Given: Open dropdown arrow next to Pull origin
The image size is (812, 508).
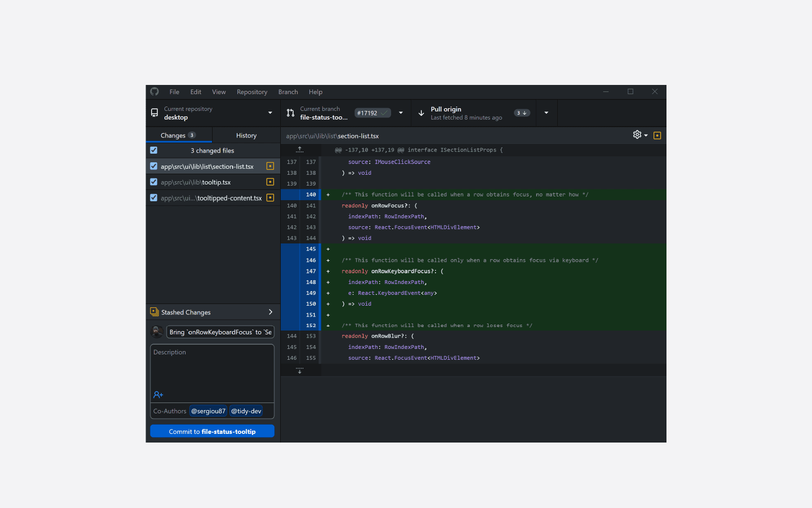Looking at the screenshot, I should click(546, 113).
